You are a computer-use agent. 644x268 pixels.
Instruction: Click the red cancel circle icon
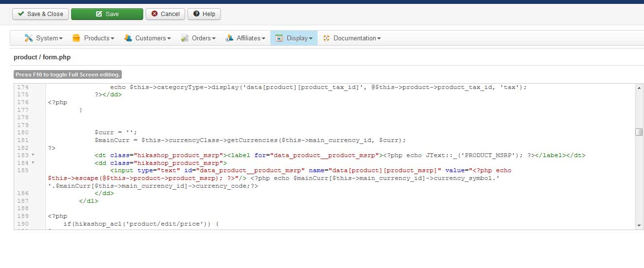(x=154, y=14)
